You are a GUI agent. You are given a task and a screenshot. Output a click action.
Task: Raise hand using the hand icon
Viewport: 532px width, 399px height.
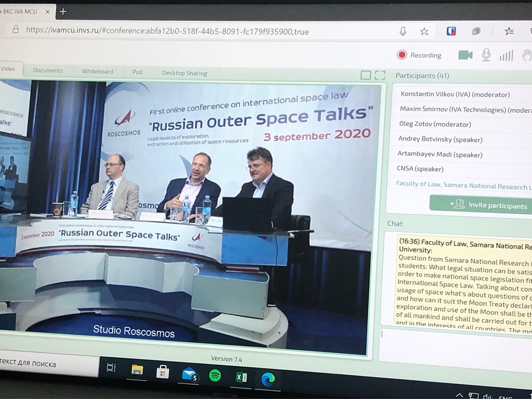click(x=527, y=55)
